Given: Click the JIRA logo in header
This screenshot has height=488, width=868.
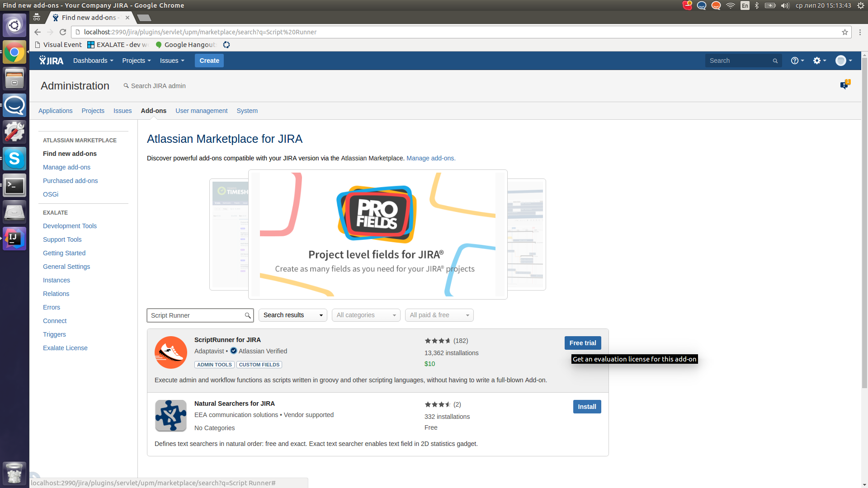Looking at the screenshot, I should [x=51, y=61].
